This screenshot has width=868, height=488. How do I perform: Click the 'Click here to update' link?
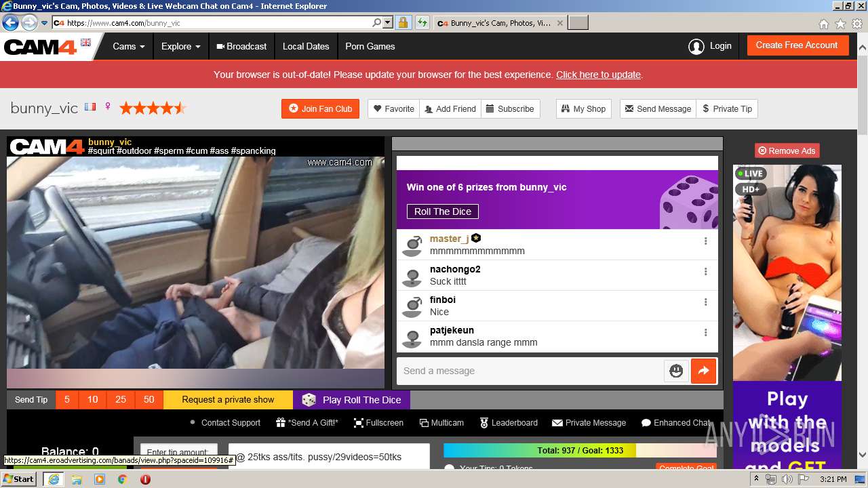[598, 75]
